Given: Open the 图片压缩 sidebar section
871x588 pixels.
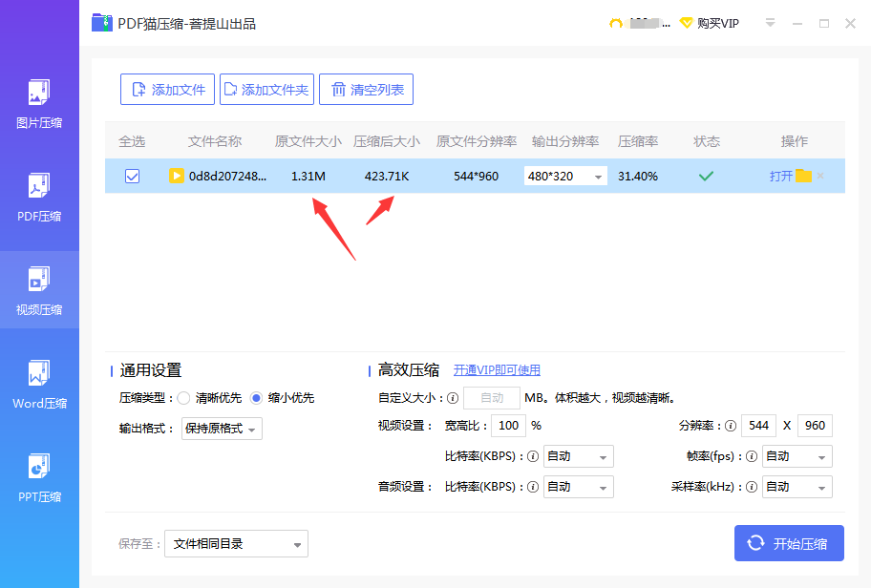Looking at the screenshot, I should coord(39,104).
